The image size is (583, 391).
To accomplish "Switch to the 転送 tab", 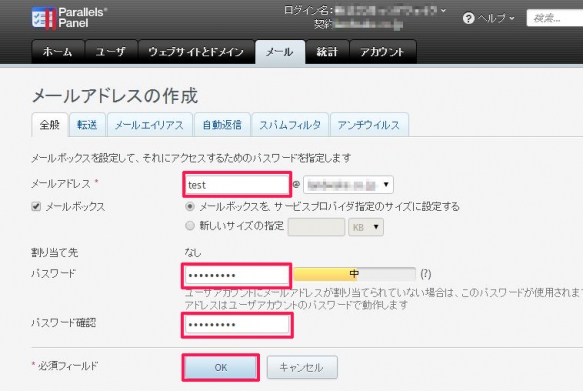I will pyautogui.click(x=87, y=125).
